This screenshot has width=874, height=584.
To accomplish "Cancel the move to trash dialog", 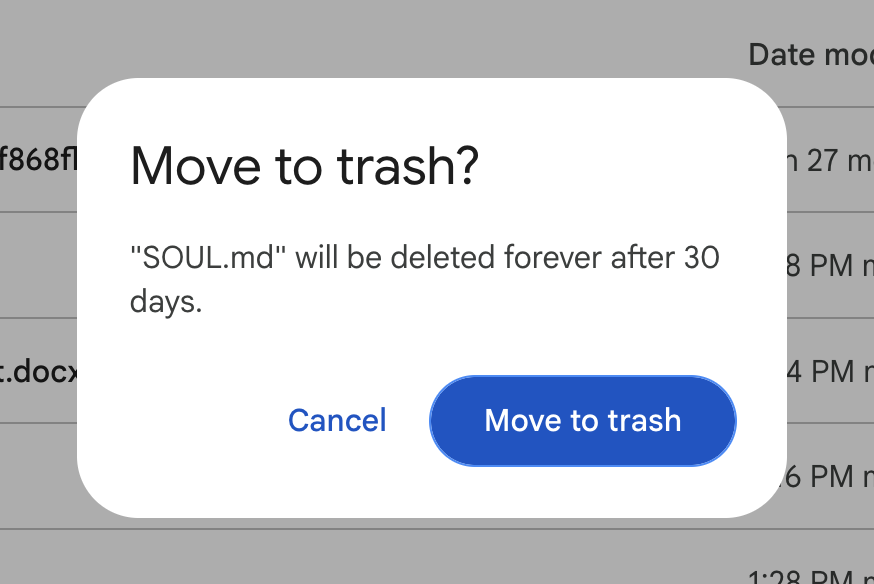I will tap(337, 420).
